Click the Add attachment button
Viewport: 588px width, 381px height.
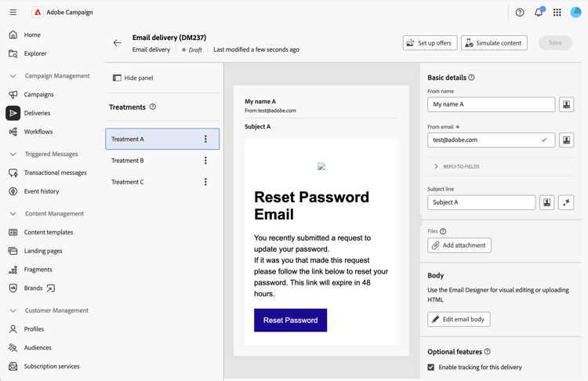coord(459,245)
